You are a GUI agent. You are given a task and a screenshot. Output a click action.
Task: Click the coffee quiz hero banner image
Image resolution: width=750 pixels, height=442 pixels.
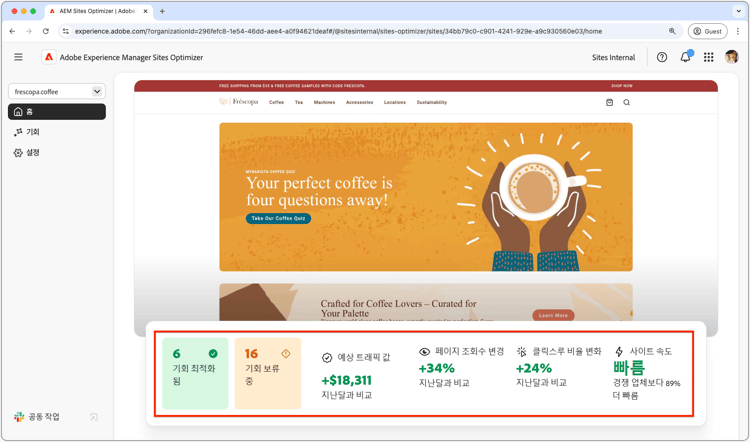pyautogui.click(x=426, y=197)
